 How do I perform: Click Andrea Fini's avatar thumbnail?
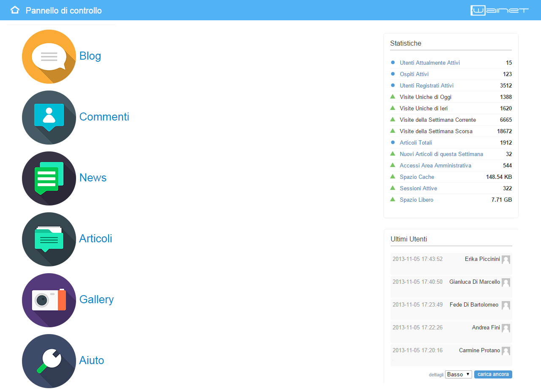tap(506, 328)
